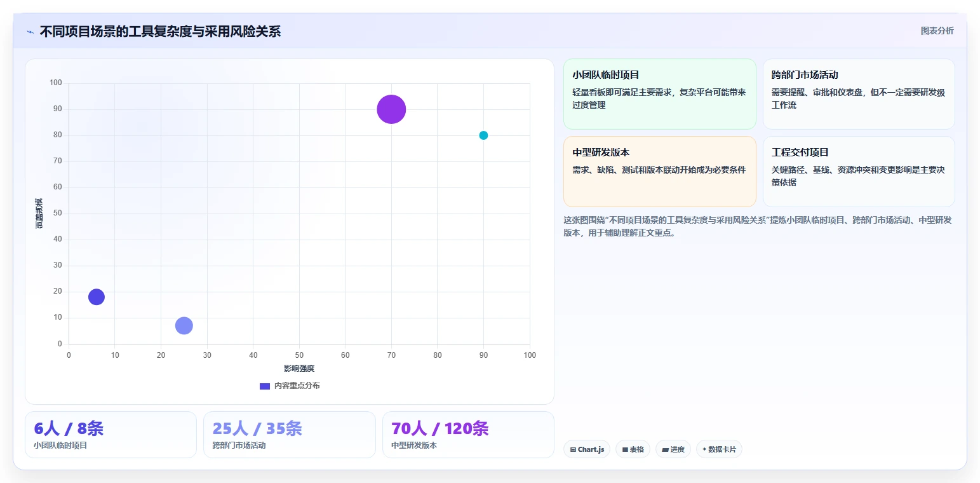Select the 70人 / 120条 stat card
The height and width of the screenshot is (483, 980).
(x=468, y=435)
